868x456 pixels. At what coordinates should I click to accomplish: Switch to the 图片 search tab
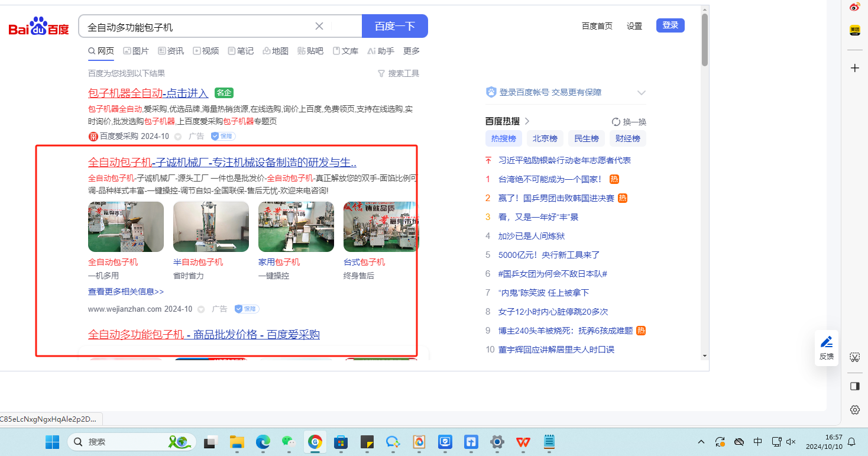[x=136, y=51]
